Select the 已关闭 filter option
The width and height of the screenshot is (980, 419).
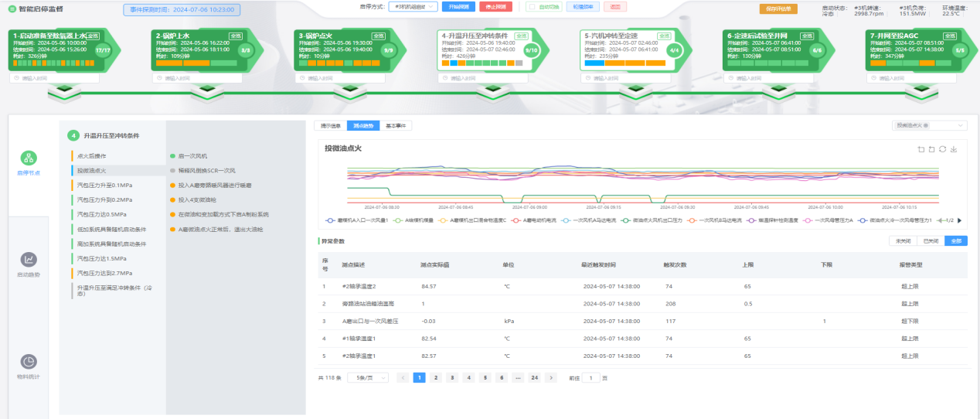[930, 241]
